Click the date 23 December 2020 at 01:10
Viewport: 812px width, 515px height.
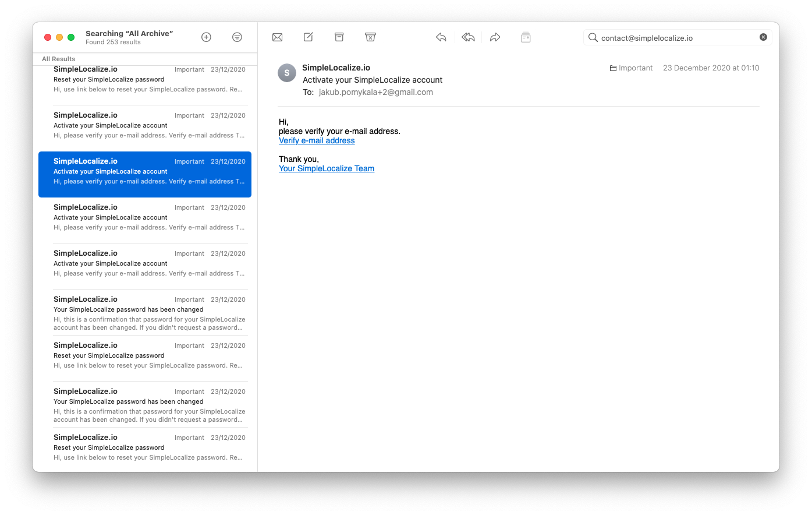(711, 68)
